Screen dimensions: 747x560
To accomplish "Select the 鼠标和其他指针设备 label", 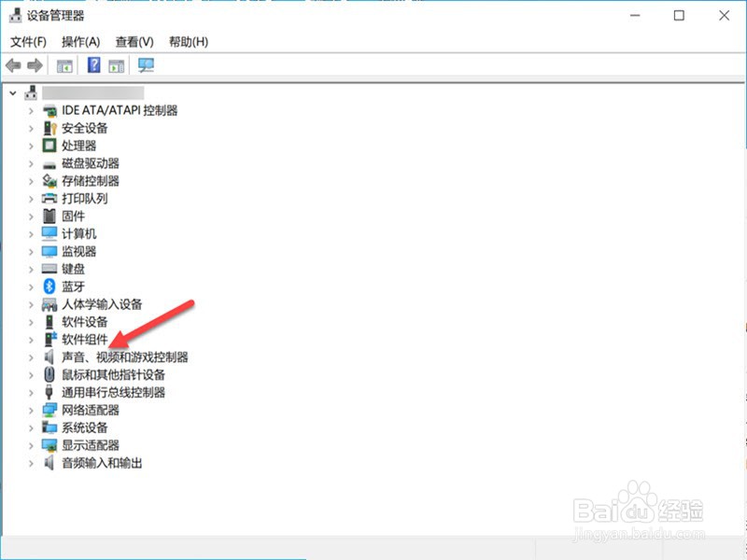I will click(x=113, y=375).
